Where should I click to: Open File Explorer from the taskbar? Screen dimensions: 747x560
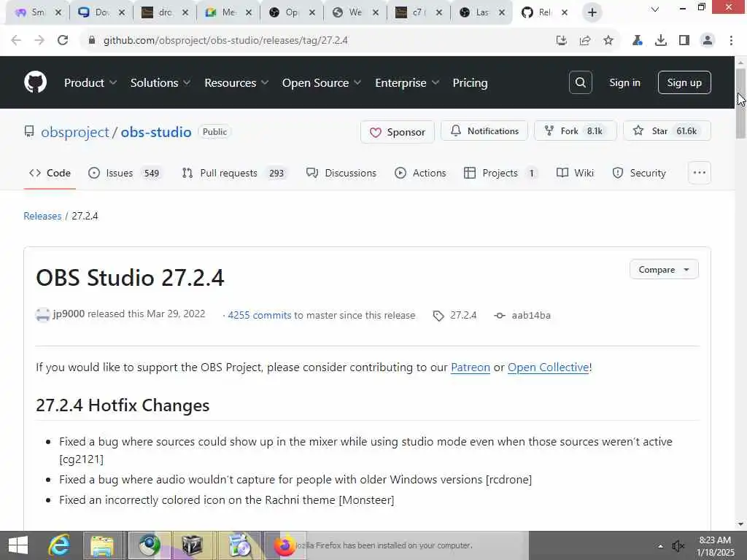pos(102,545)
